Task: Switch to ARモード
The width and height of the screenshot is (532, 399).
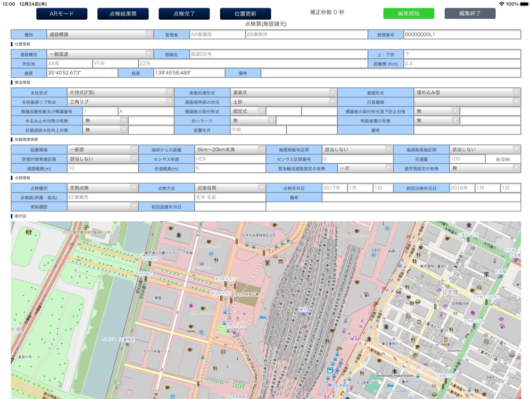Action: tap(62, 14)
